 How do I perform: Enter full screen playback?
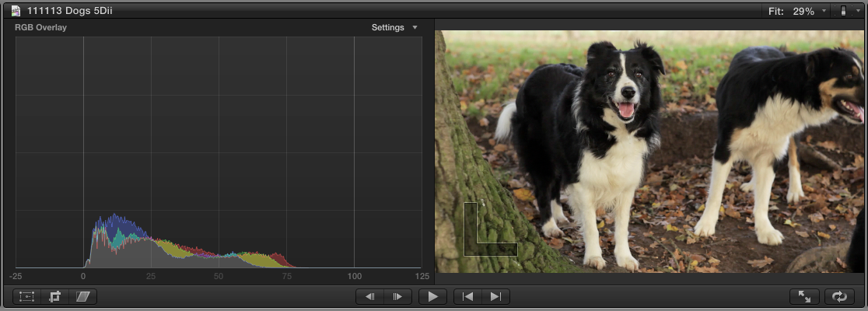coord(804,296)
